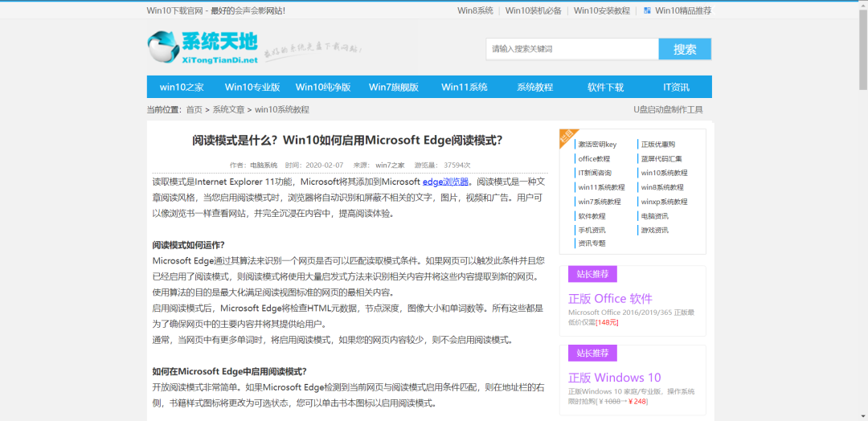Click the 浏览量: 37594次 meta text
The width and height of the screenshot is (868, 421).
[442, 165]
